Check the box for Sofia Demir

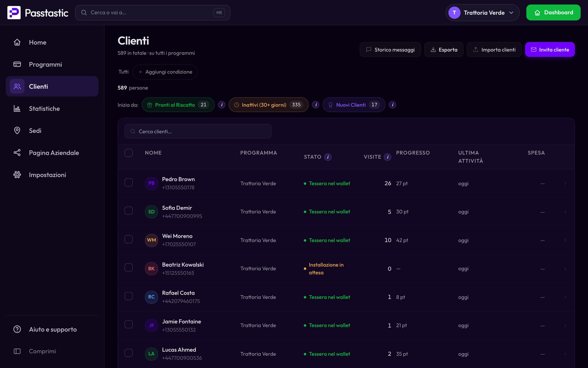129,211
